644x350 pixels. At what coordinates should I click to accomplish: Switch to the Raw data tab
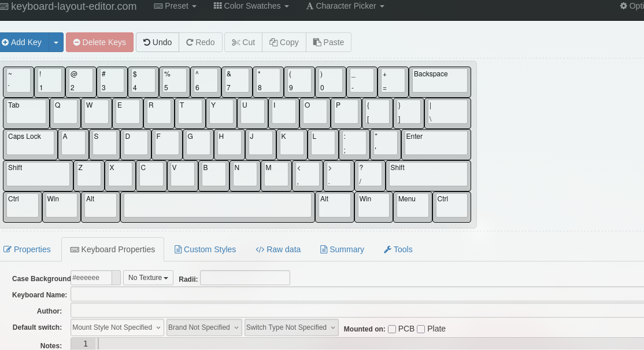[x=278, y=249]
